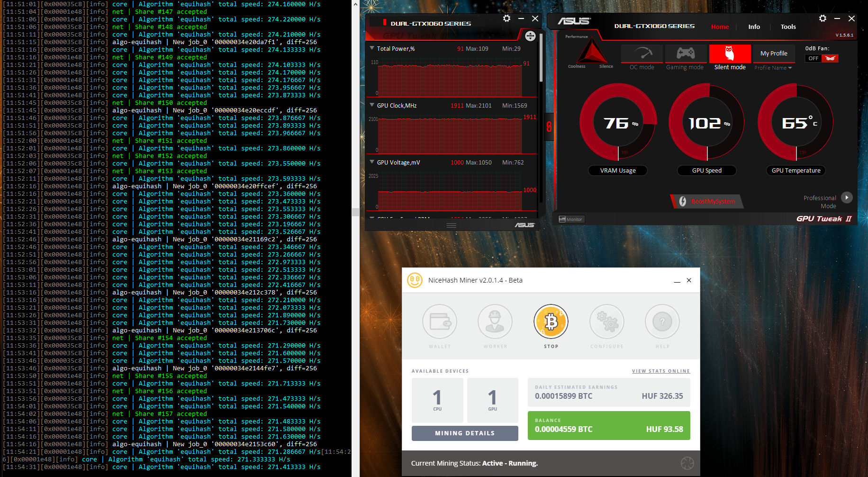Click the fan status icon in NiceHash footer
868x477 pixels.
coord(687,463)
